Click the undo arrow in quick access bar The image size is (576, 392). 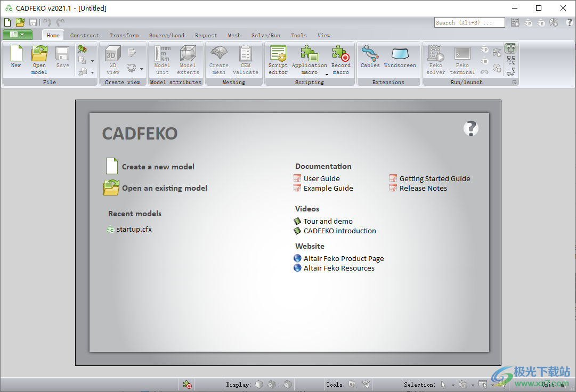[47, 22]
